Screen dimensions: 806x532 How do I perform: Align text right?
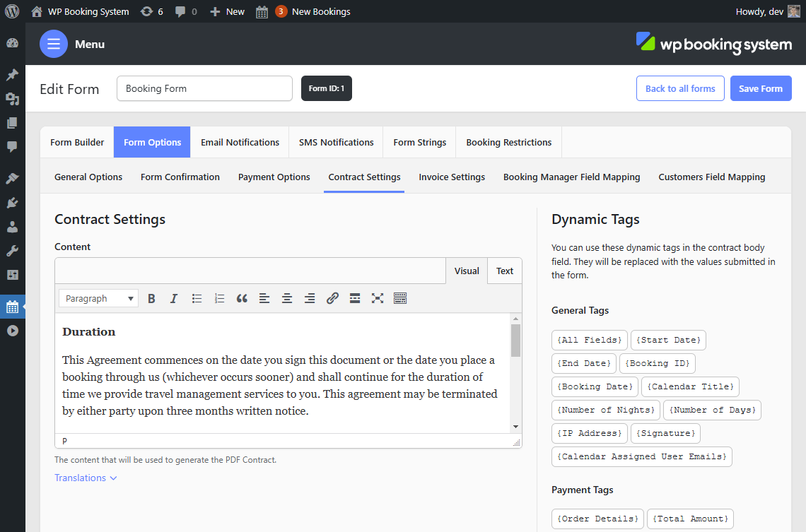[x=310, y=298]
